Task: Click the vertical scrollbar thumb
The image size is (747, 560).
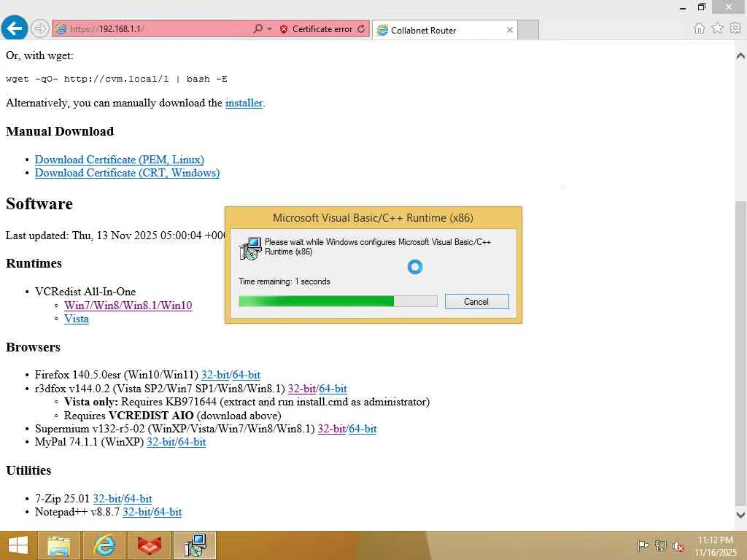Action: (740, 355)
